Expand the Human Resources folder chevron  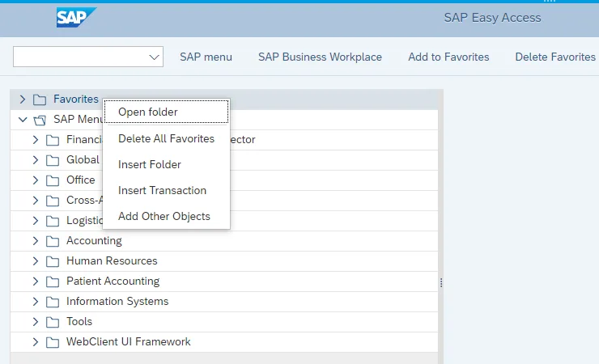click(x=36, y=261)
